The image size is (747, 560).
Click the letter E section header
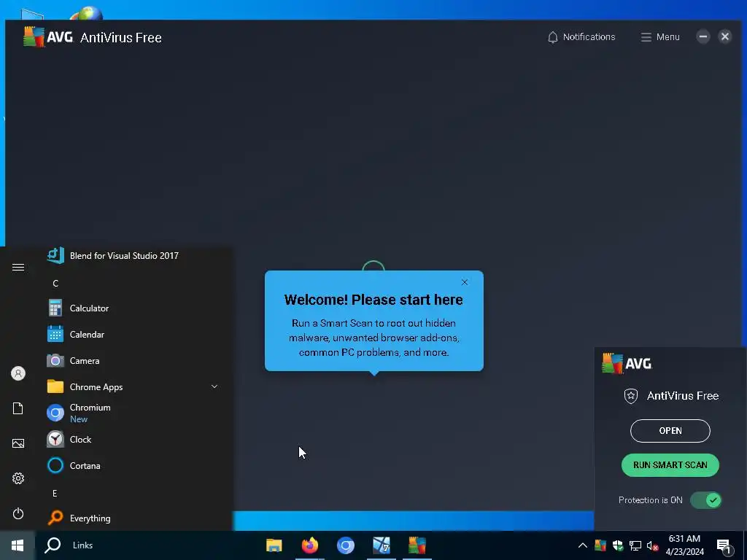55,494
